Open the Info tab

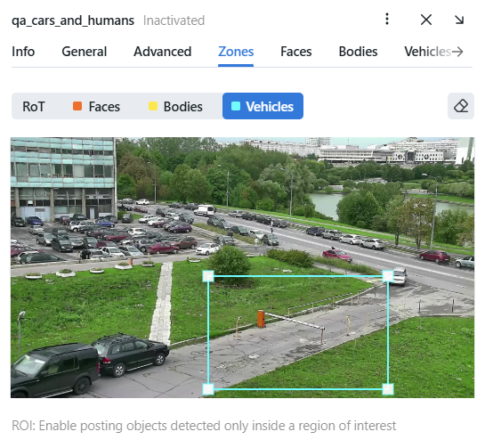point(23,52)
